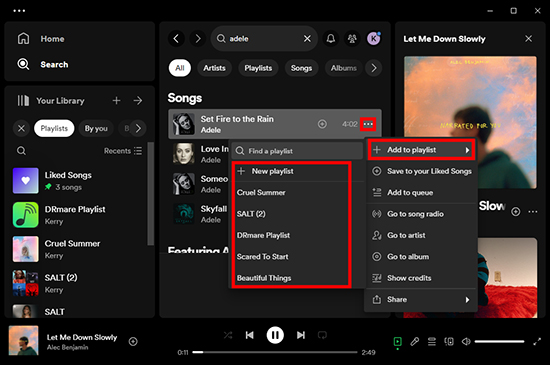Open Friend Activity icon
The image size is (550, 365).
[352, 38]
